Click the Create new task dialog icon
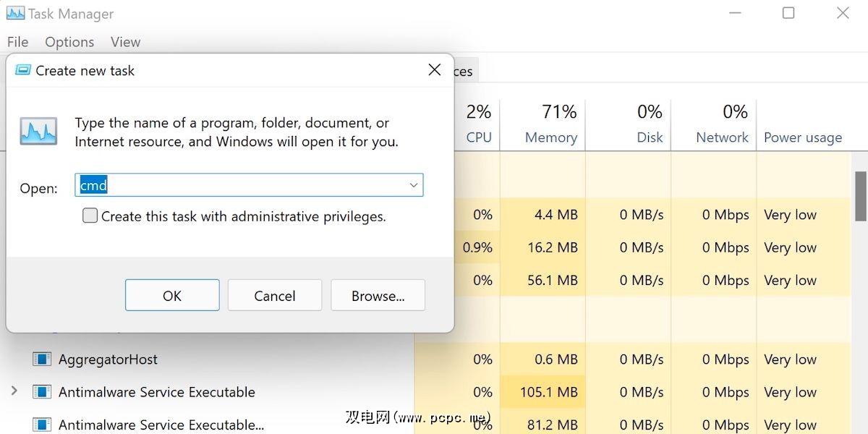The width and height of the screenshot is (868, 434). (x=23, y=70)
